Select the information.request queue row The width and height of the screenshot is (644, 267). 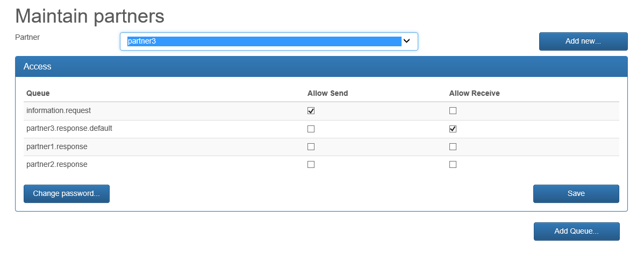pyautogui.click(x=59, y=110)
